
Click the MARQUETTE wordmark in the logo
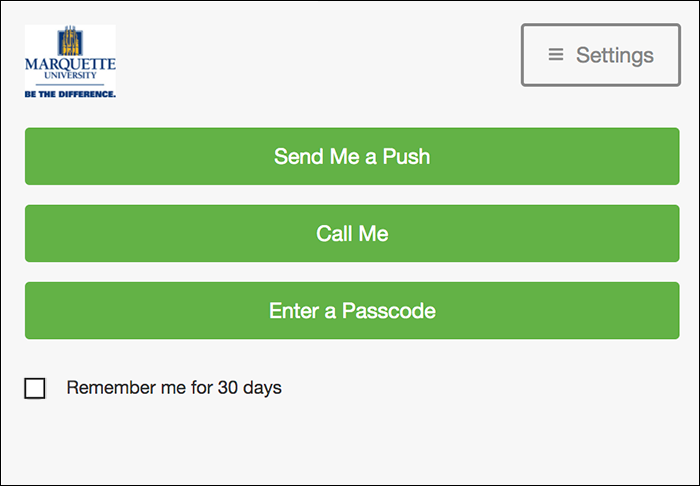point(70,65)
